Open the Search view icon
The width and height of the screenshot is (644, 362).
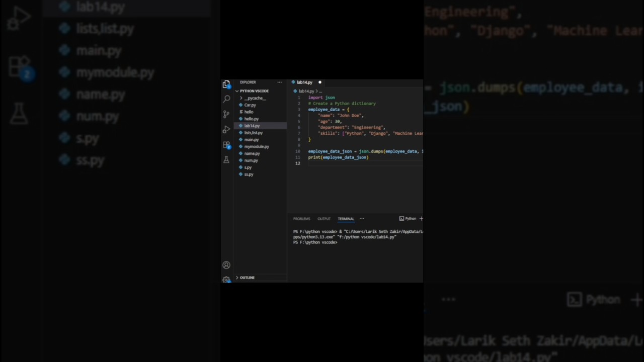226,99
